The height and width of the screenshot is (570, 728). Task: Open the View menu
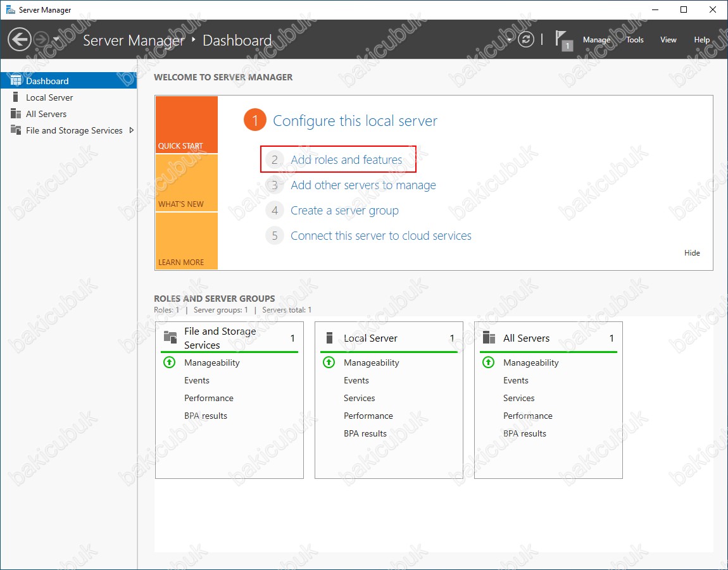click(668, 40)
